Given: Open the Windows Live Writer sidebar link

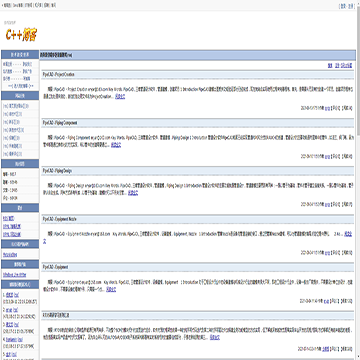Looking at the screenshot, I should tap(14, 275).
